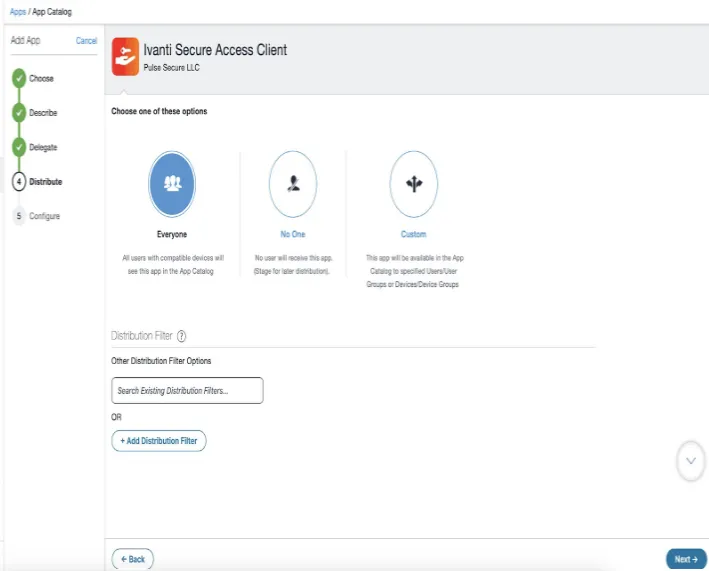Go to the Describe step
This screenshot has height=571, width=709.
point(43,113)
